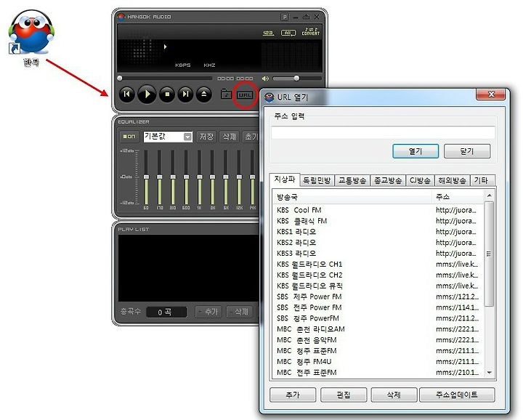Sort by the 방송국 column header
The width and height of the screenshot is (523, 420).
pyautogui.click(x=352, y=197)
